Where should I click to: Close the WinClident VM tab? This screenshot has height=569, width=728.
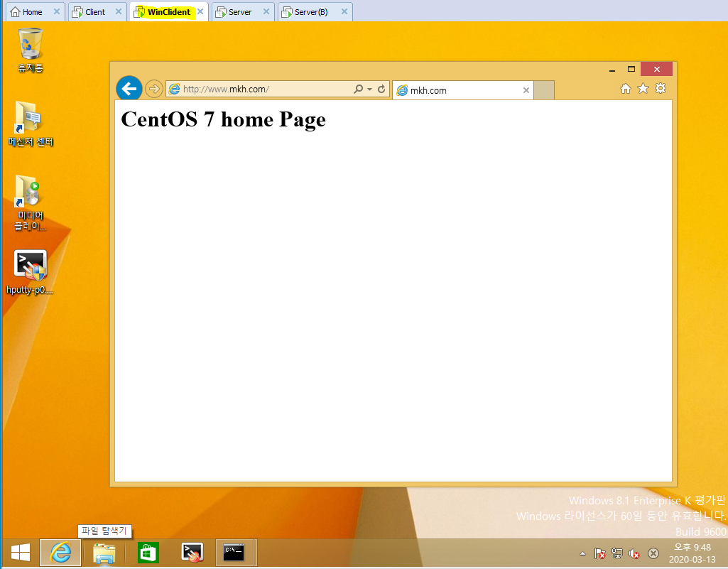click(x=200, y=11)
